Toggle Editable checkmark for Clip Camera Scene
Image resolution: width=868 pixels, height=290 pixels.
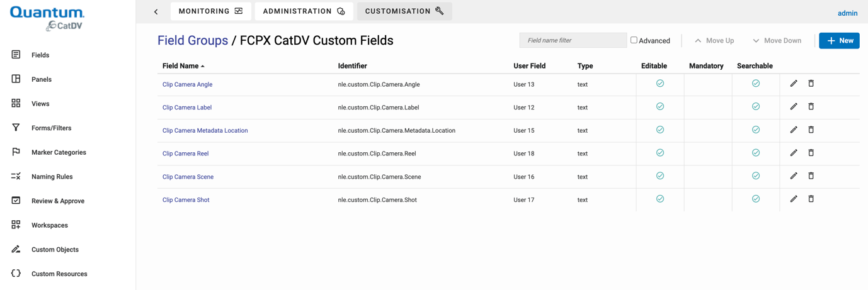click(660, 176)
